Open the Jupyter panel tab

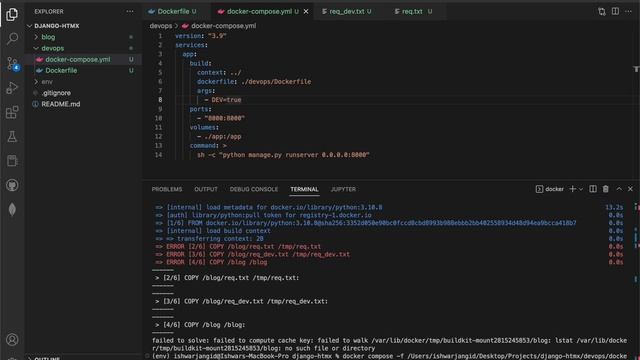point(343,189)
